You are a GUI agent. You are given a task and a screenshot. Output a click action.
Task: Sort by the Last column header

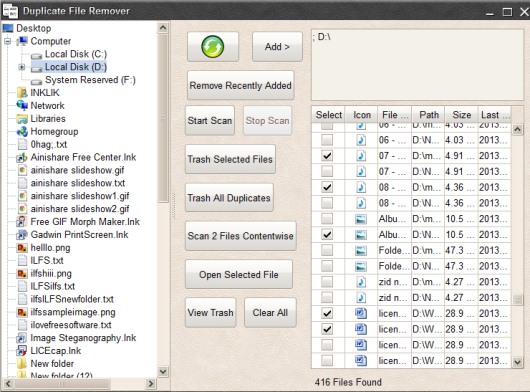(494, 115)
